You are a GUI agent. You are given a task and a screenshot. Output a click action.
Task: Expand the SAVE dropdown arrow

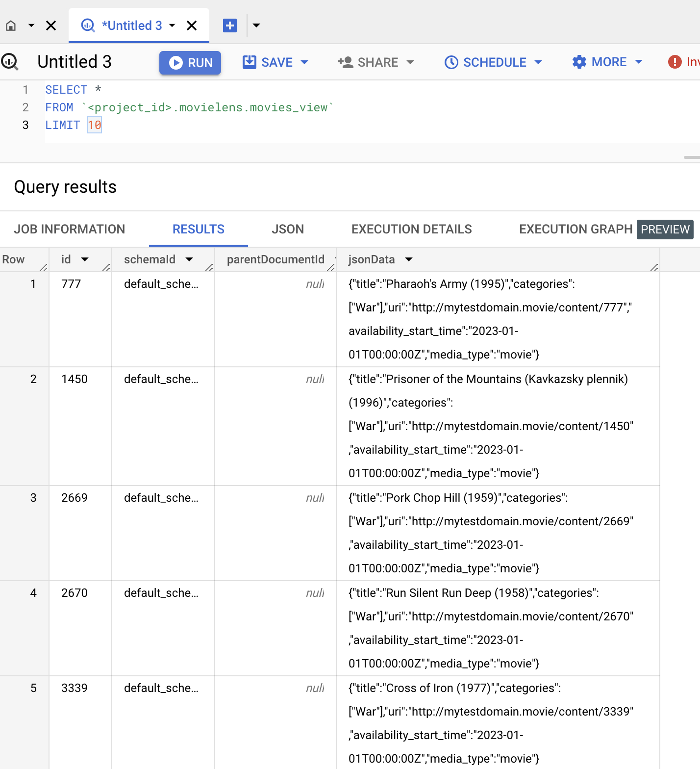[304, 62]
